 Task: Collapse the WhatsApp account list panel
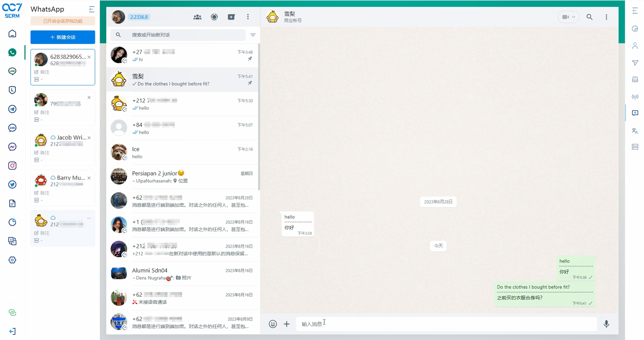[91, 9]
